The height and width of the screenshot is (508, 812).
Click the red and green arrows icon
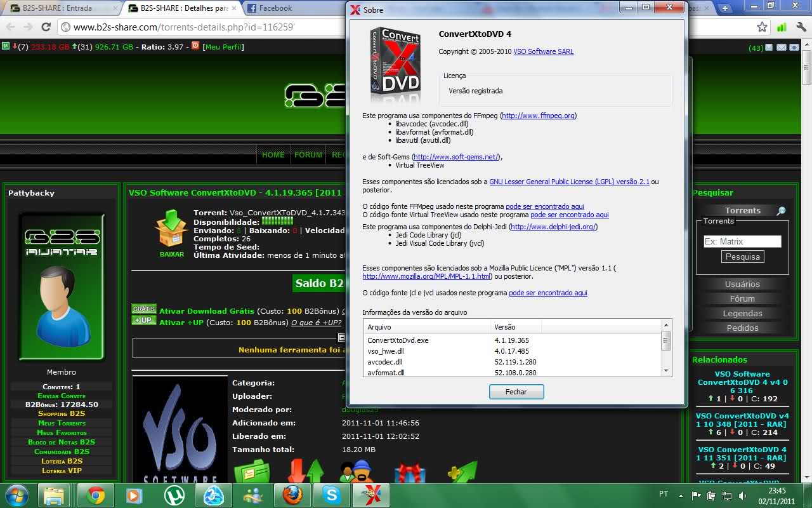pyautogui.click(x=305, y=472)
